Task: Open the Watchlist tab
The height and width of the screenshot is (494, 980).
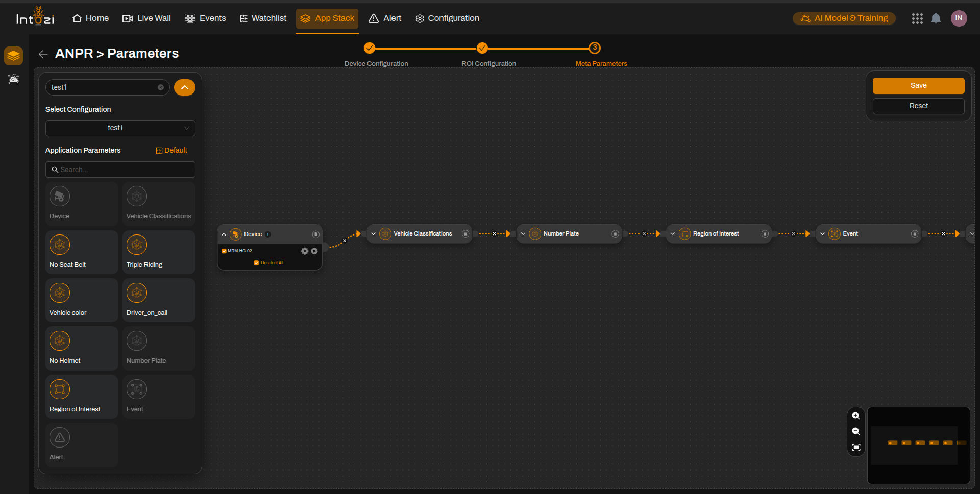Action: (x=263, y=18)
